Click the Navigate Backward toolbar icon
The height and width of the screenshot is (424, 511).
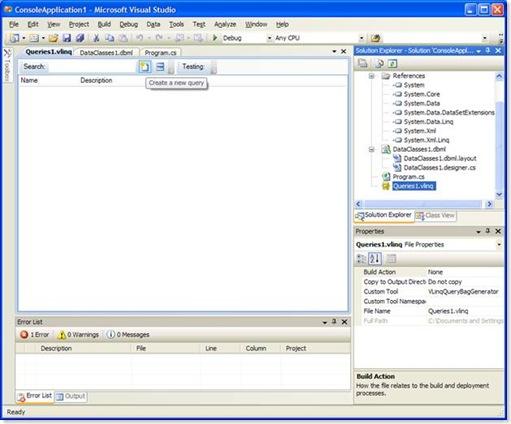[179, 38]
